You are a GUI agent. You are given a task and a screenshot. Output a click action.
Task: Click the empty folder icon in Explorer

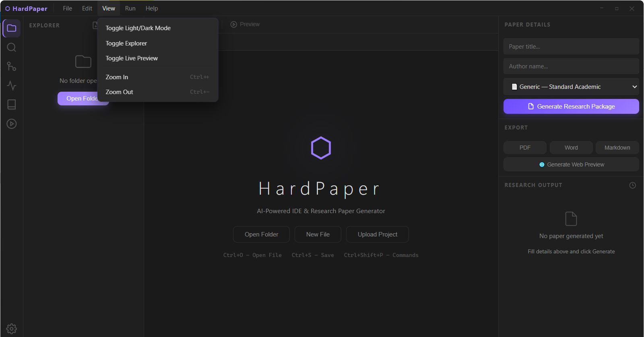pos(83,62)
